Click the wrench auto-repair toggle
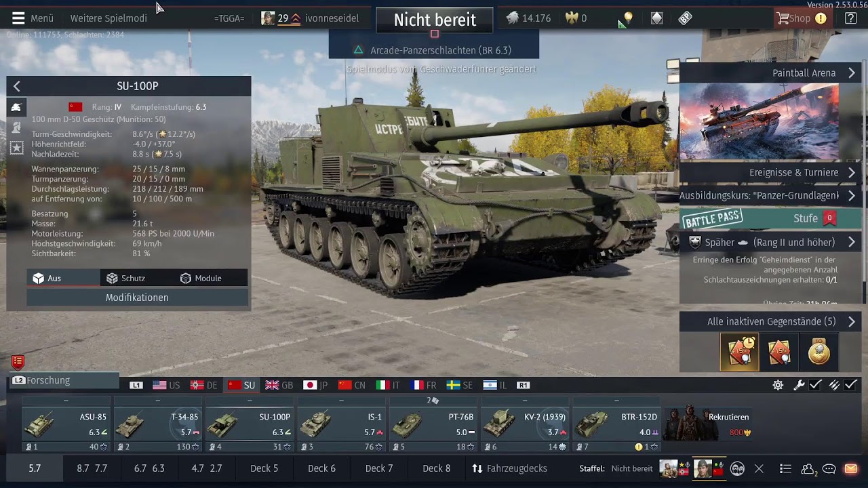Image resolution: width=868 pixels, height=488 pixels. click(799, 385)
